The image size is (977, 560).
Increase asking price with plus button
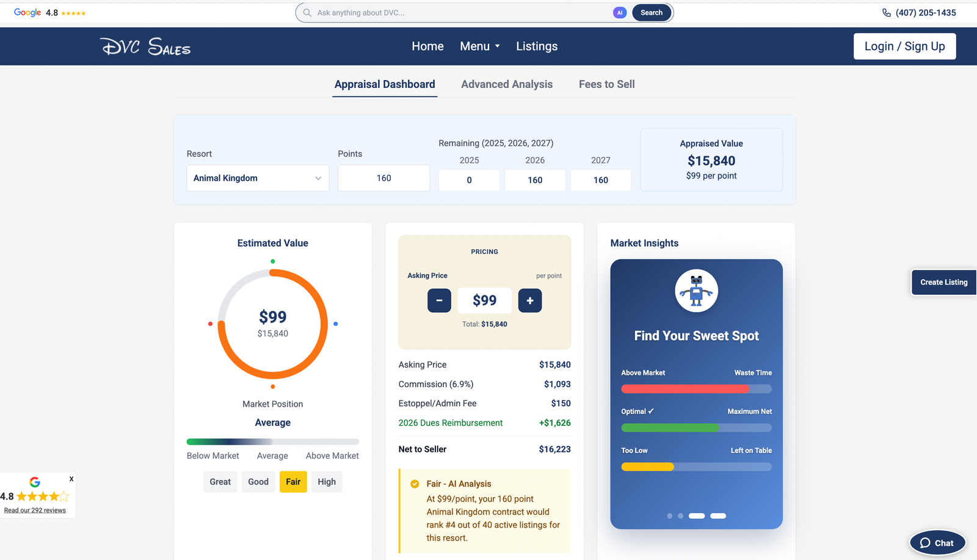[x=530, y=300]
